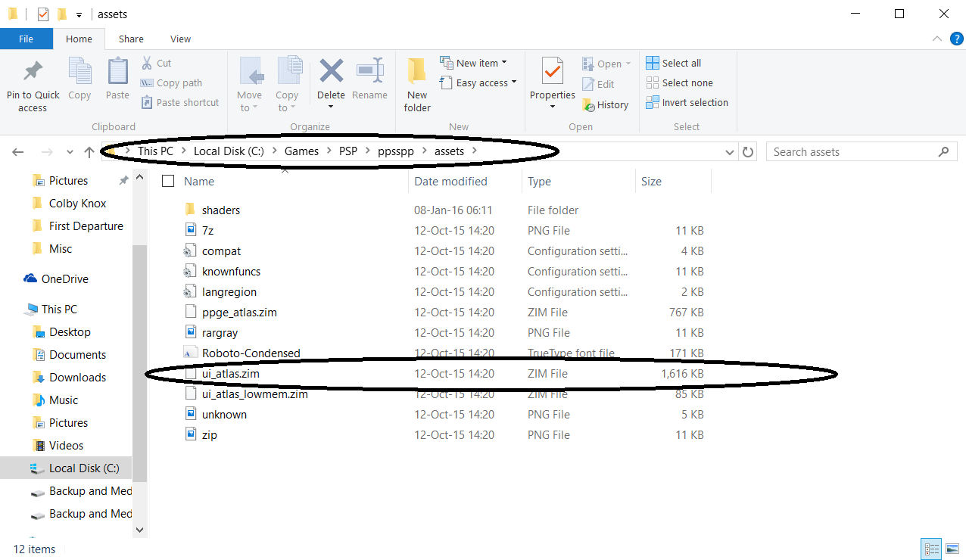Click the Delete icon in the ribbon
966x560 pixels.
(x=331, y=73)
